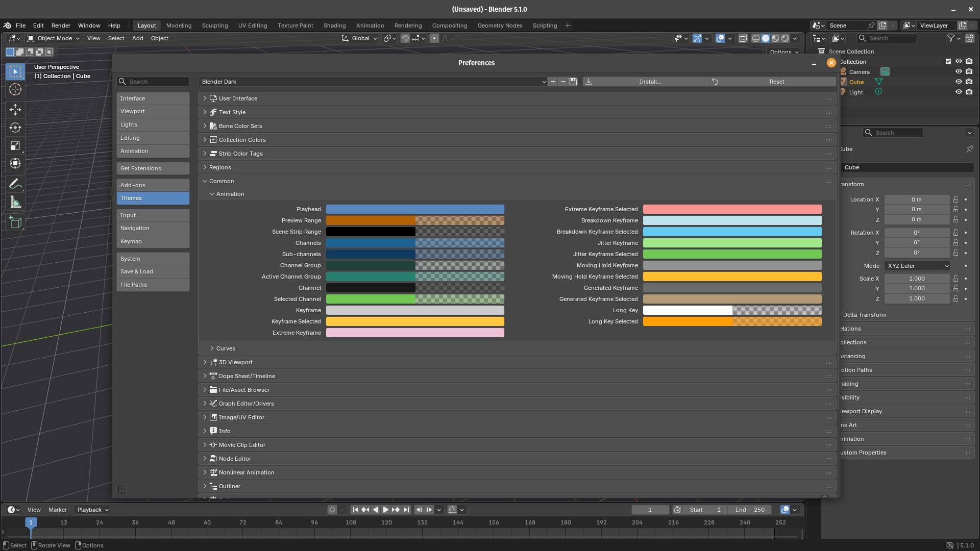Viewport: 980px width, 551px height.
Task: Open the Blender Dark theme preset dropdown
Action: (373, 82)
